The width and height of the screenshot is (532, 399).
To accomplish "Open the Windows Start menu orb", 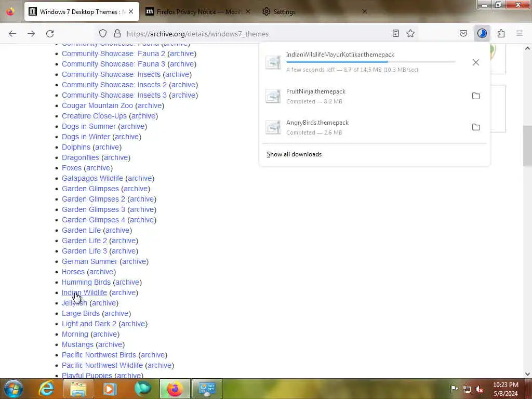I will (x=13, y=389).
